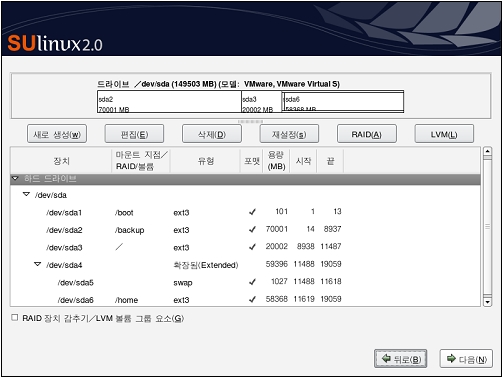Sort by the 용량 (MB) column header

click(276, 161)
